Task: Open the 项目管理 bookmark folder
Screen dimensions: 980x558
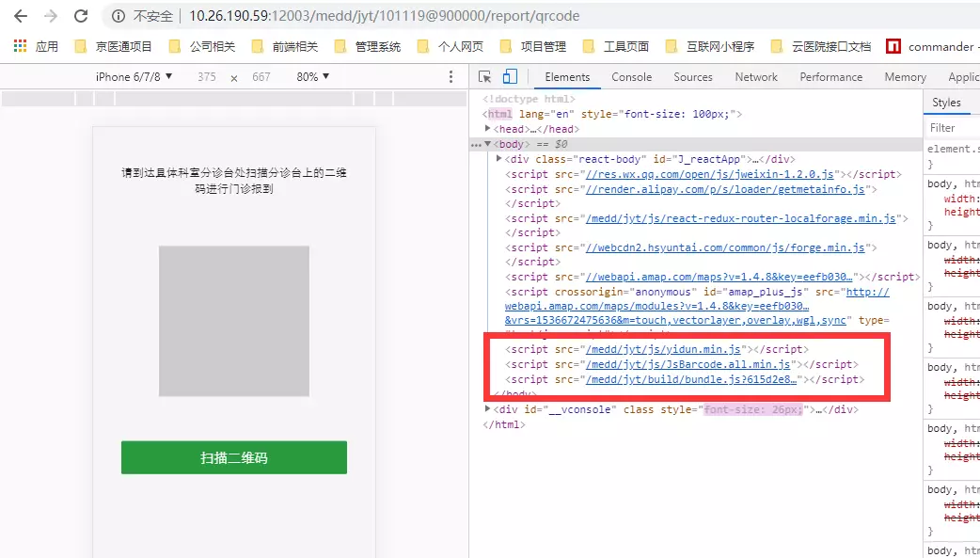Action: pos(533,46)
